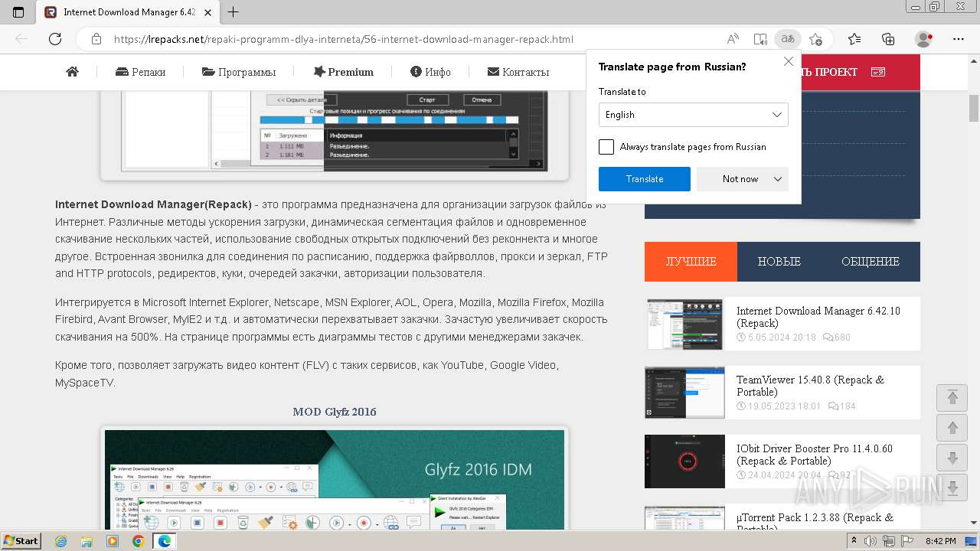Click the MOD Glyfz 2016 heading

coord(335,412)
